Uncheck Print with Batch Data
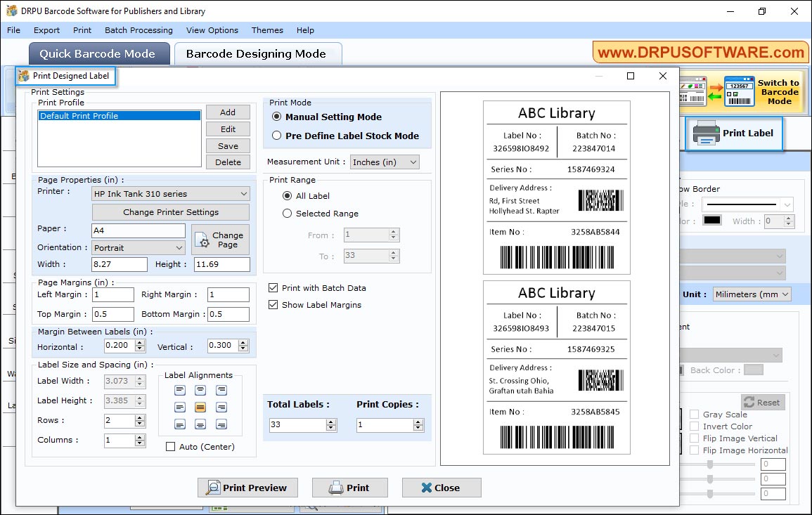812x515 pixels. pos(273,287)
